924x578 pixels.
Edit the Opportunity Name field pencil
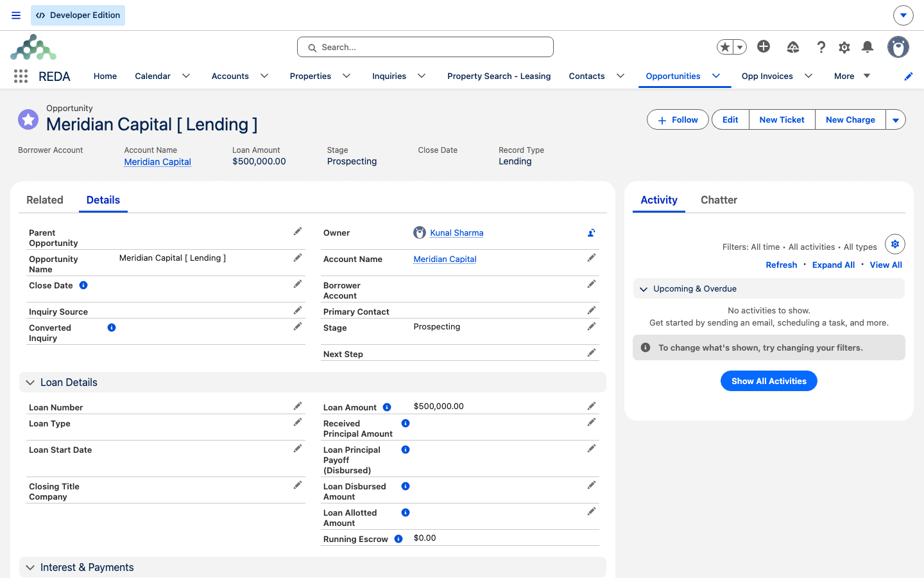point(298,258)
